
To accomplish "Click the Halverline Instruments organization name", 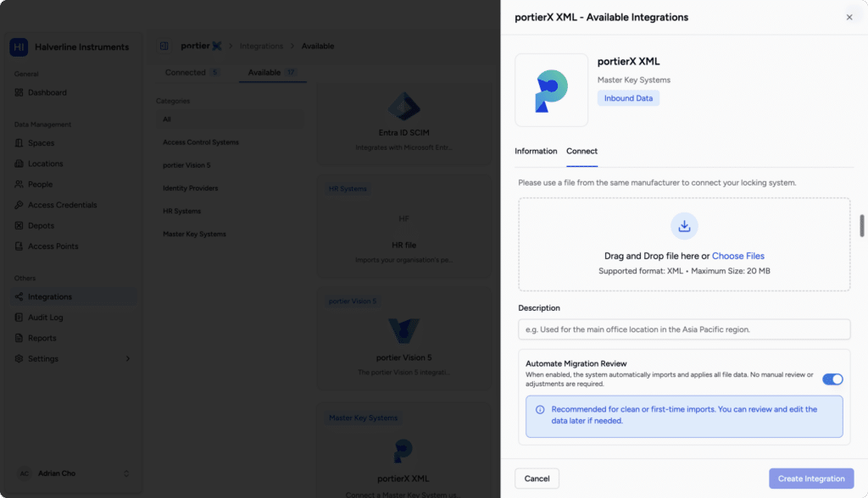I will [x=82, y=47].
